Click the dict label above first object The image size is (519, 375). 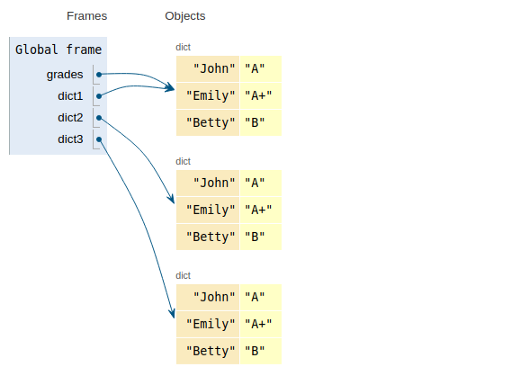[x=183, y=47]
